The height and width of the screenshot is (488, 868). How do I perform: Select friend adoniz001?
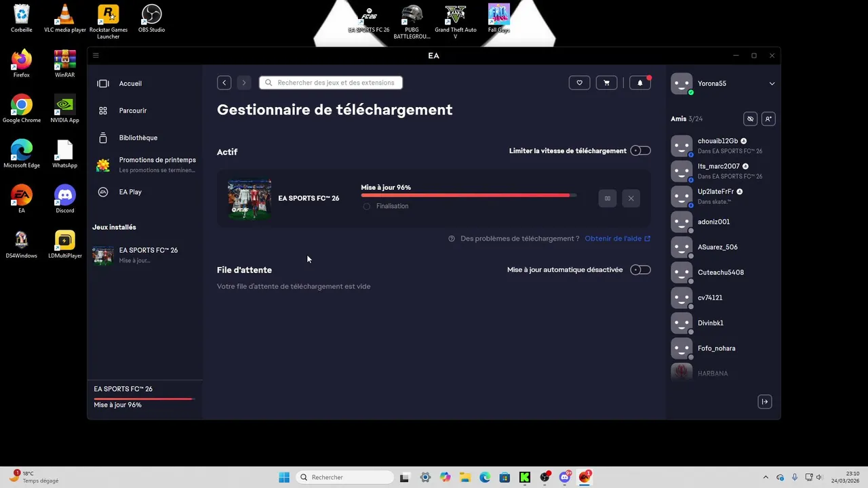click(x=722, y=222)
